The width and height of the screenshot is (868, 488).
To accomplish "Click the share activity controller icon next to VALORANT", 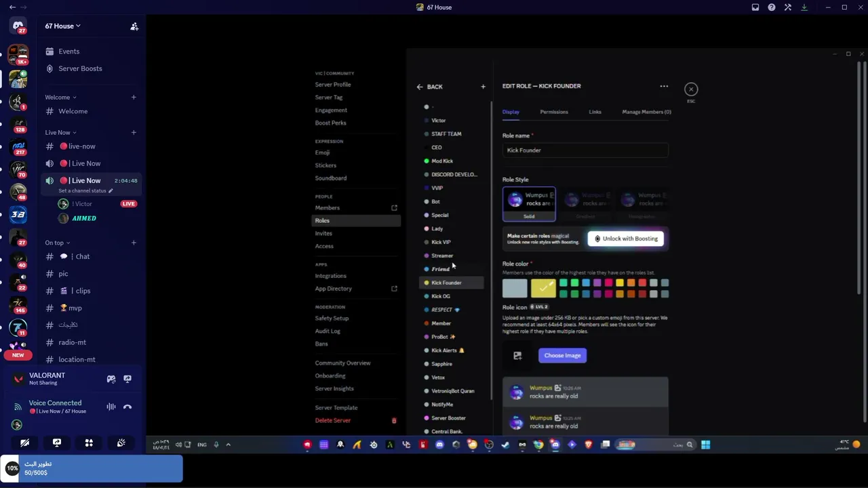I will click(x=111, y=379).
